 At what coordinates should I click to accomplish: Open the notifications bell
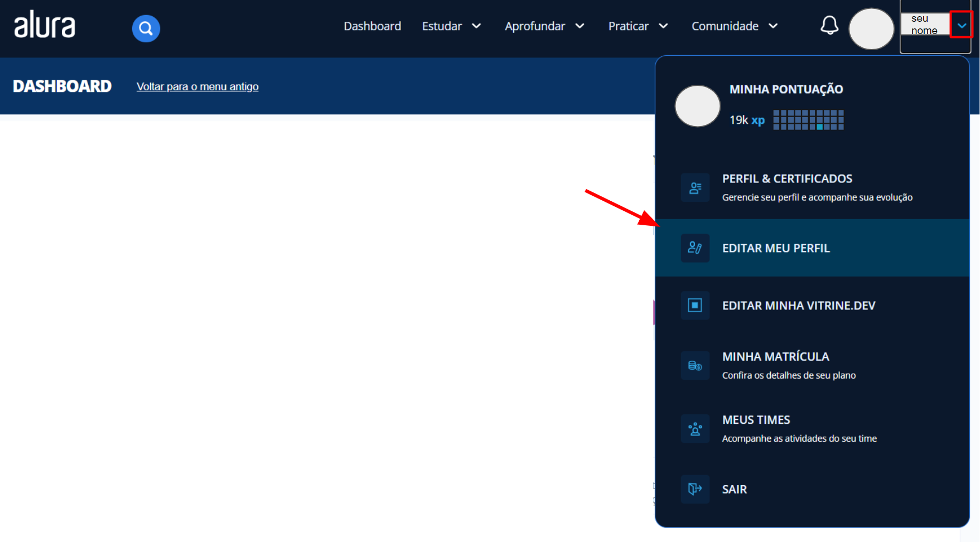pyautogui.click(x=829, y=26)
